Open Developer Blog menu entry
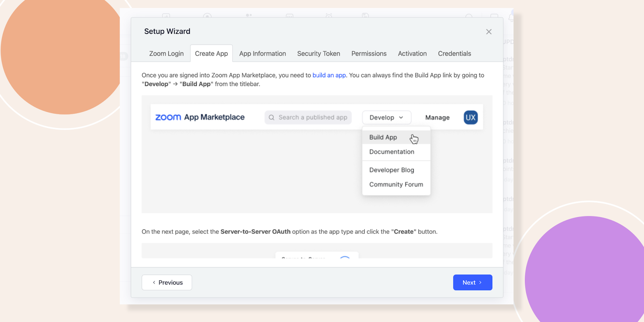644x322 pixels. 396,170
